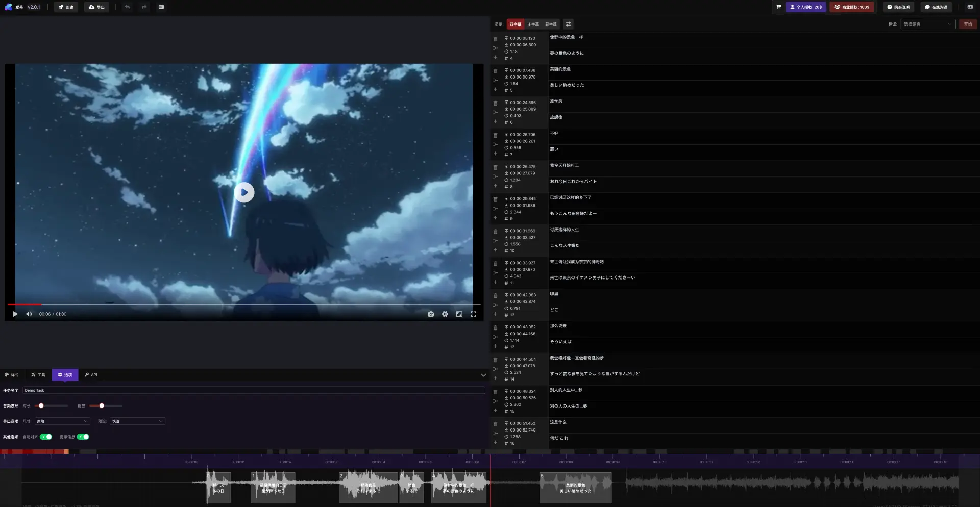Screen dimensions: 980x507
Task: Switch to the API tab
Action: point(91,375)
